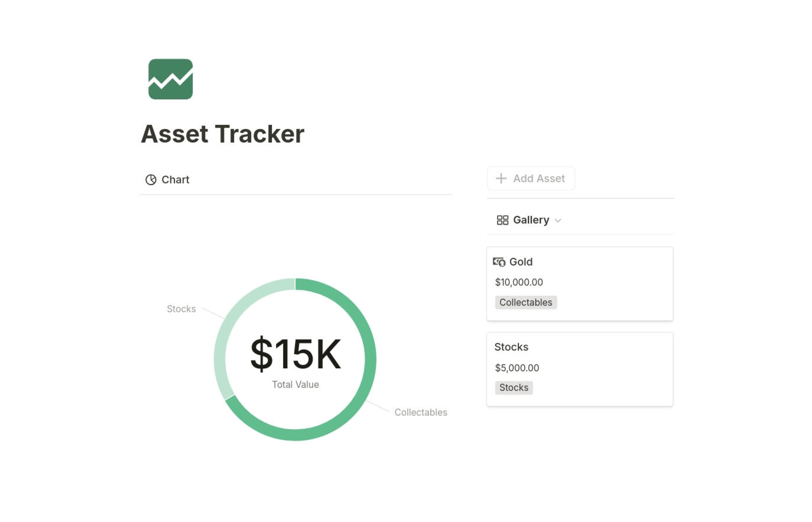Click the Add Asset button
Image resolution: width=812 pixels, height=522 pixels.
click(x=531, y=179)
